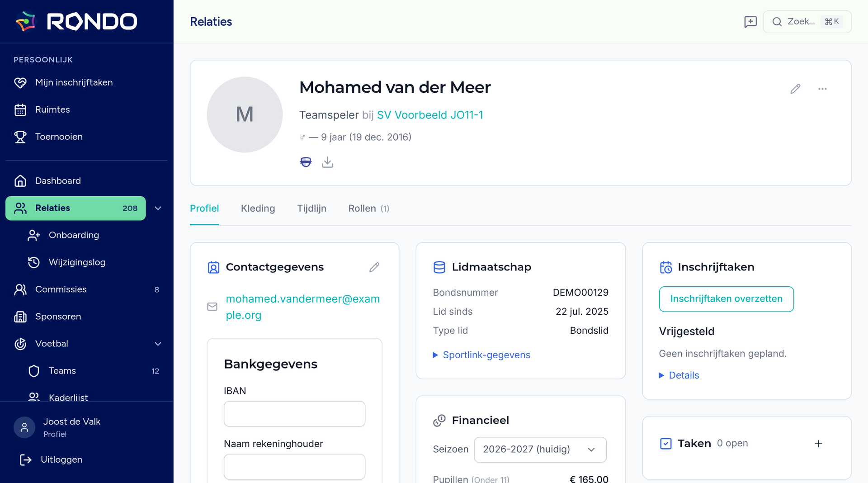This screenshot has width=868, height=483.
Task: Open Commissies in the sidebar
Action: click(86, 289)
